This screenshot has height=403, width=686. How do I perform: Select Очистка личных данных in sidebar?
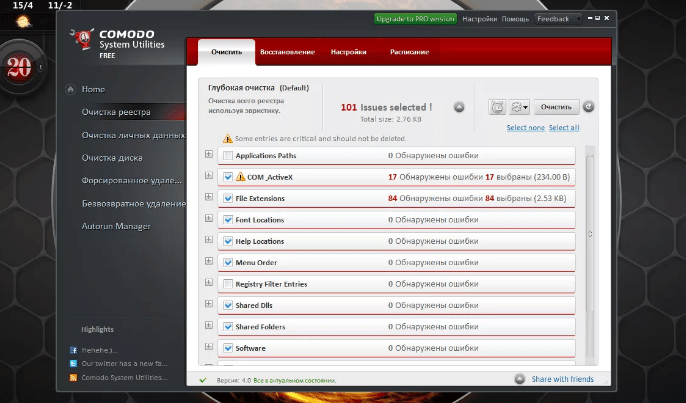coord(133,135)
